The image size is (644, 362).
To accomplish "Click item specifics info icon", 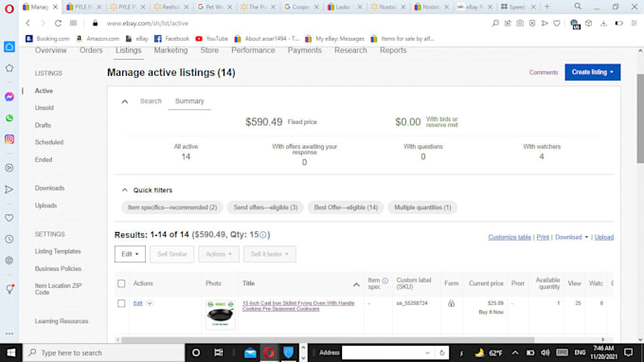I will tap(385, 281).
